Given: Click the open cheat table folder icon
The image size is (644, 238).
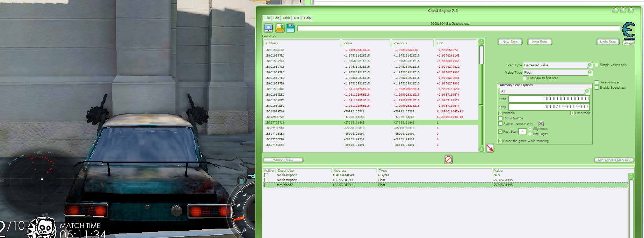Looking at the screenshot, I should point(280,28).
